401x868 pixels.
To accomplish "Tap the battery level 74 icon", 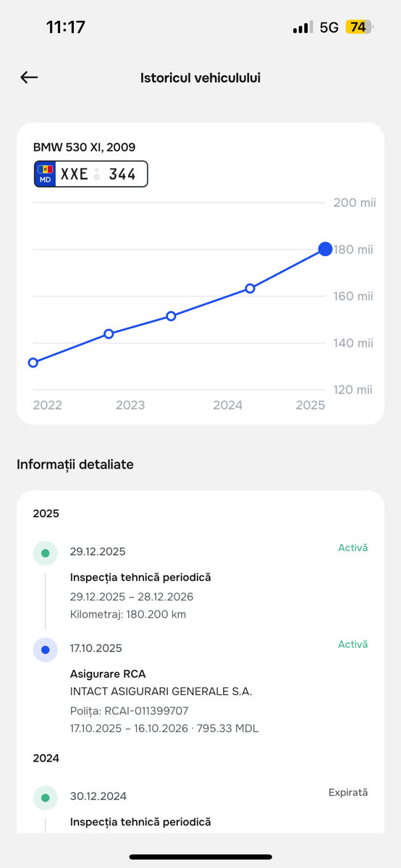I will click(358, 27).
